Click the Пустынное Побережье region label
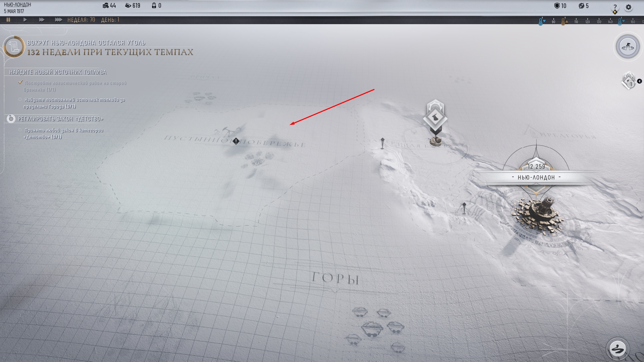 click(235, 142)
